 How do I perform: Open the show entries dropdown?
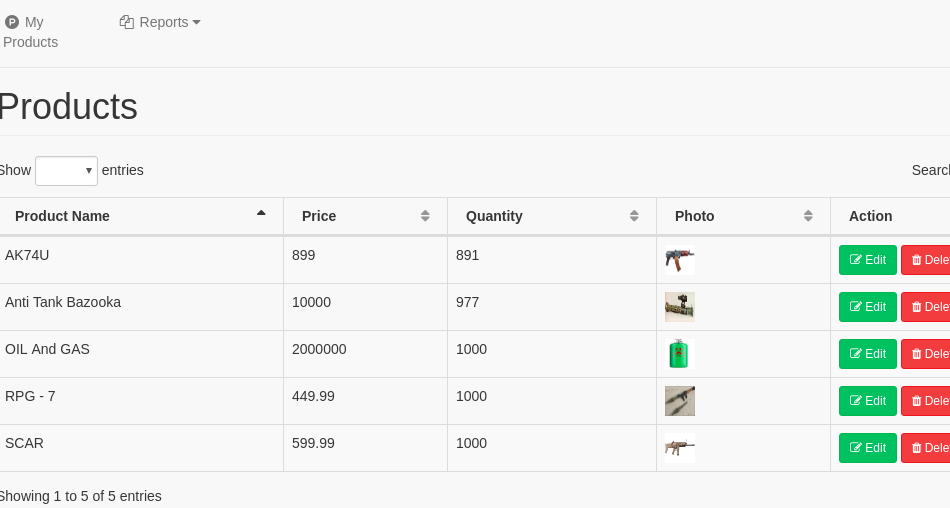66,171
